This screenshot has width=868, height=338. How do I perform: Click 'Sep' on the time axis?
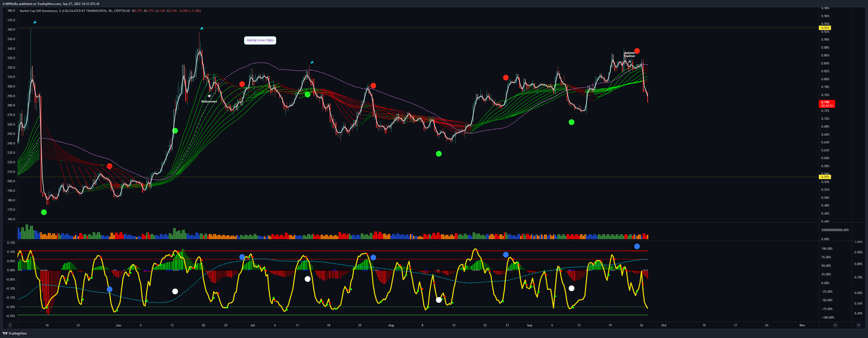coord(529,325)
